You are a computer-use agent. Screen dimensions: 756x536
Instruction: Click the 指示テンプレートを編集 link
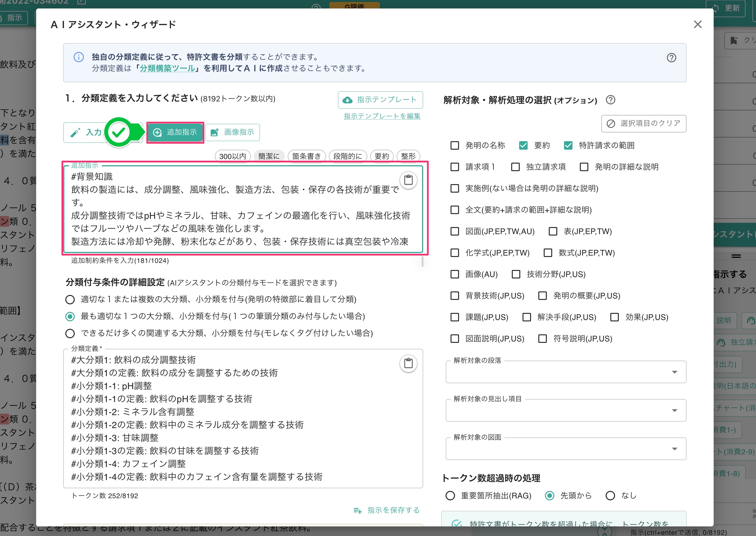pyautogui.click(x=381, y=116)
